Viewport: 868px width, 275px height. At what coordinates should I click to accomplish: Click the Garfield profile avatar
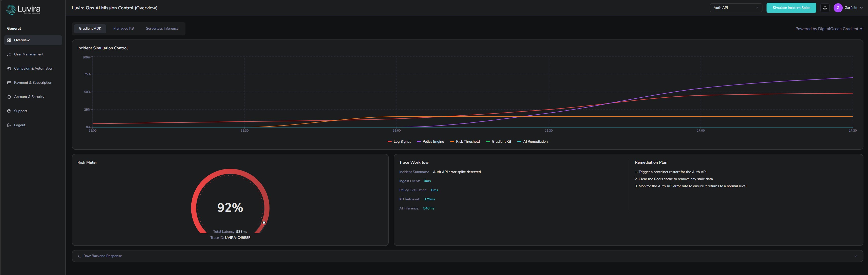(838, 8)
